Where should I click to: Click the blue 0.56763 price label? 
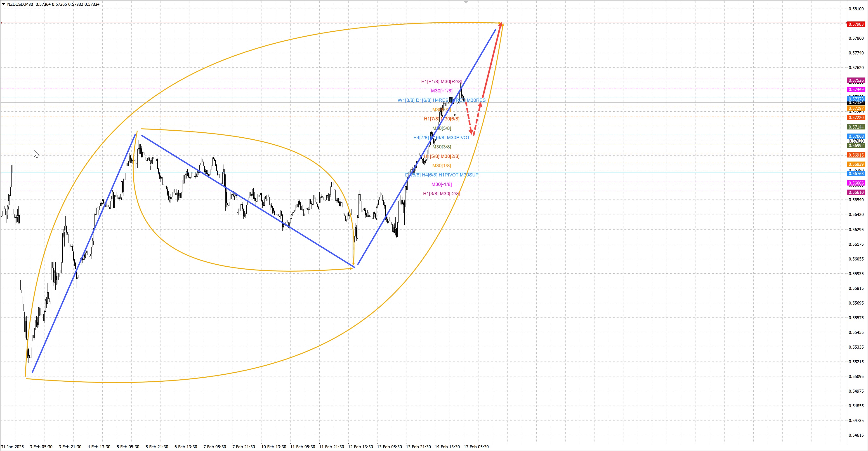pos(856,174)
